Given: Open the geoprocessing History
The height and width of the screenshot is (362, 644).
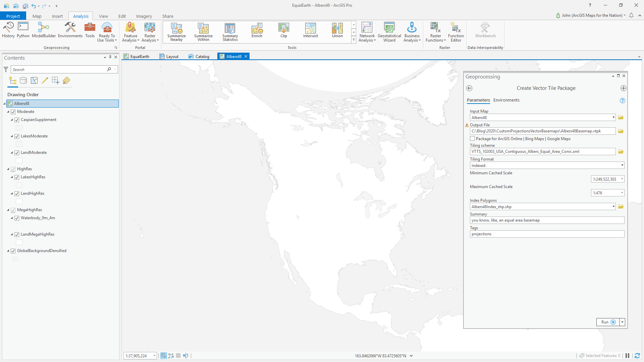Looking at the screenshot, I should [8, 30].
